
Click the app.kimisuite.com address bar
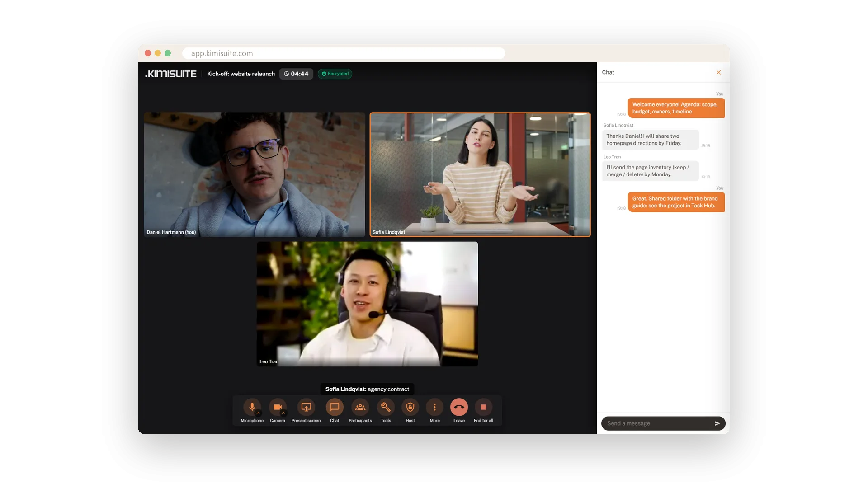(344, 53)
